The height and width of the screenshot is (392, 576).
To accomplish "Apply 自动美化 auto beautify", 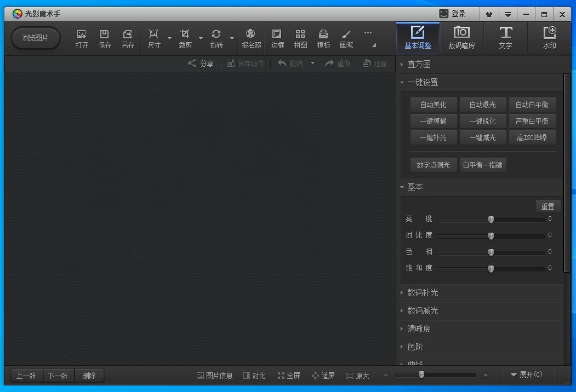I will click(x=434, y=105).
